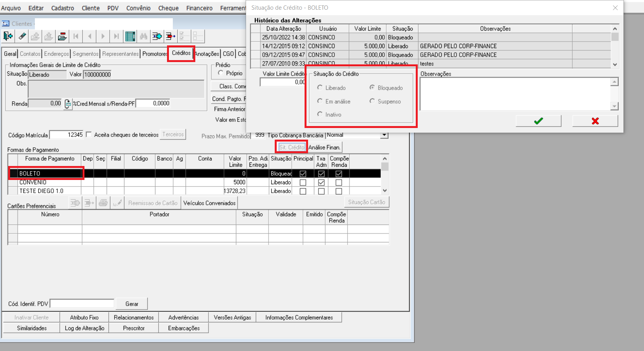Screen dimensions: 644x351
Task: Click the save folder plus toolbar icon
Action: [35, 36]
